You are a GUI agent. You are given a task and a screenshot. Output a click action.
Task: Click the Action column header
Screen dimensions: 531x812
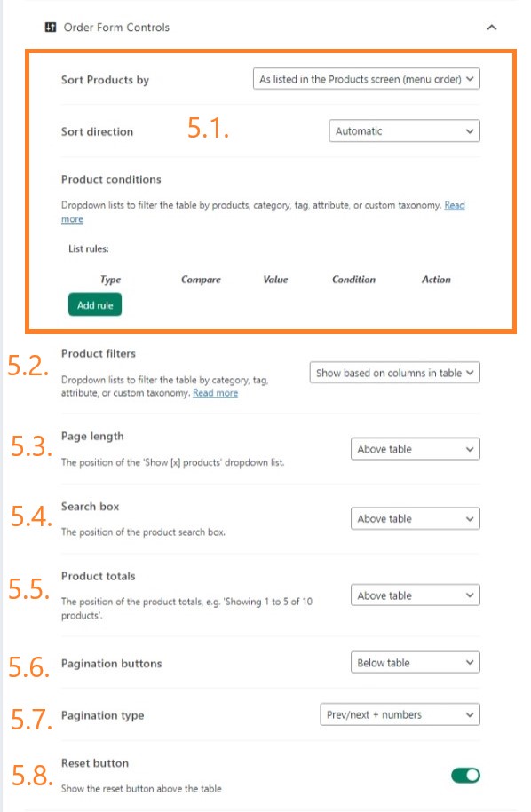tap(436, 280)
